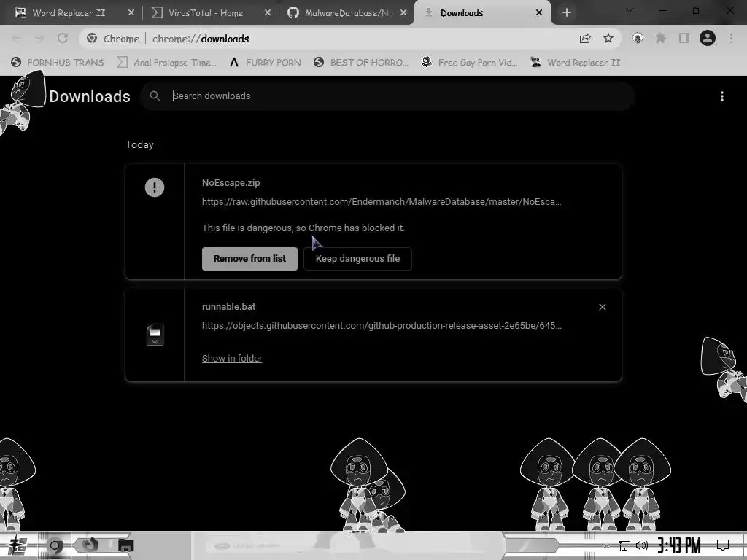The height and width of the screenshot is (560, 747).
Task: Open the BEST OF HORRO... bookmark
Action: pyautogui.click(x=361, y=63)
